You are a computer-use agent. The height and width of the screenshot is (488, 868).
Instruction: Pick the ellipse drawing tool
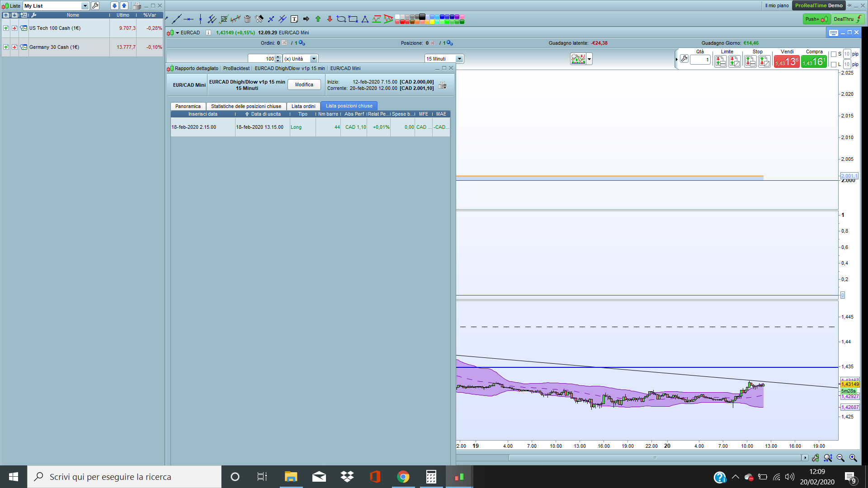pos(341,19)
